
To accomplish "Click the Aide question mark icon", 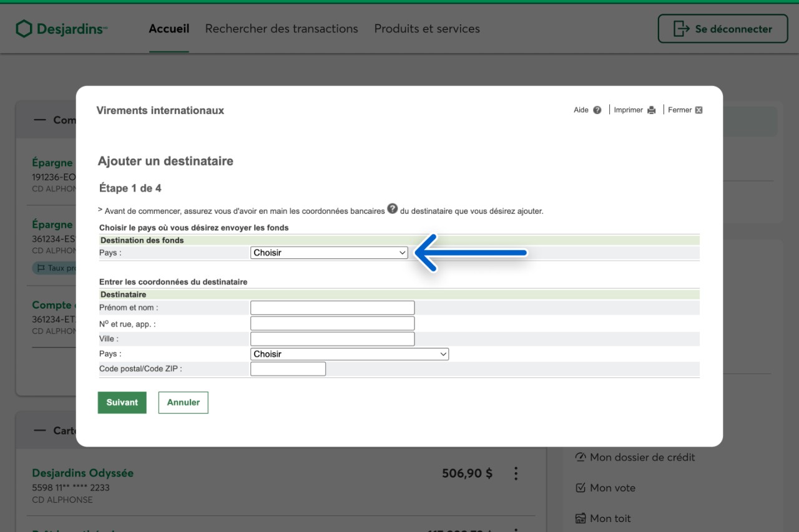I will click(x=597, y=110).
